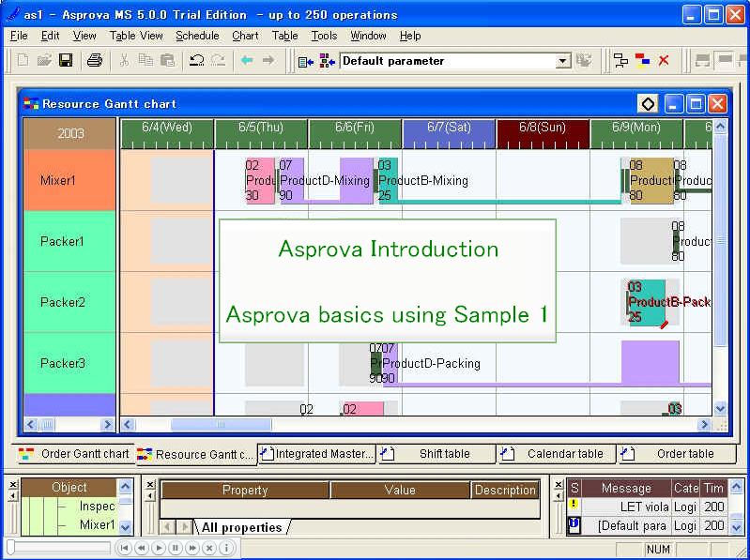Click the pause button in playback bar
This screenshot has height=560, width=750.
[176, 548]
